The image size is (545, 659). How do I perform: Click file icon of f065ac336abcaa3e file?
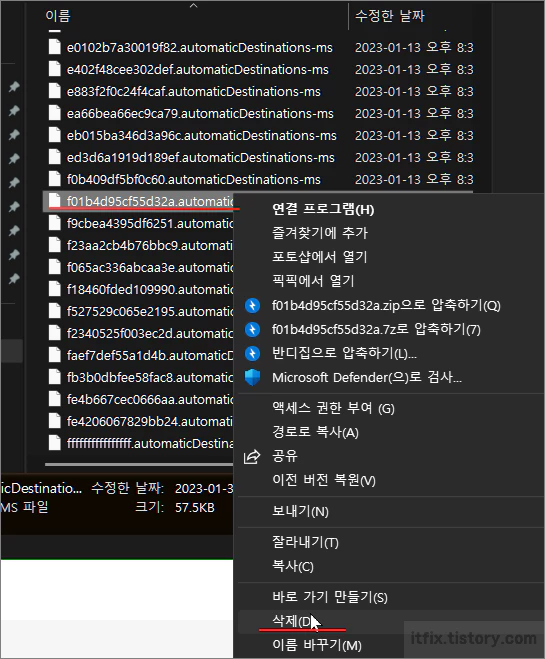[55, 267]
